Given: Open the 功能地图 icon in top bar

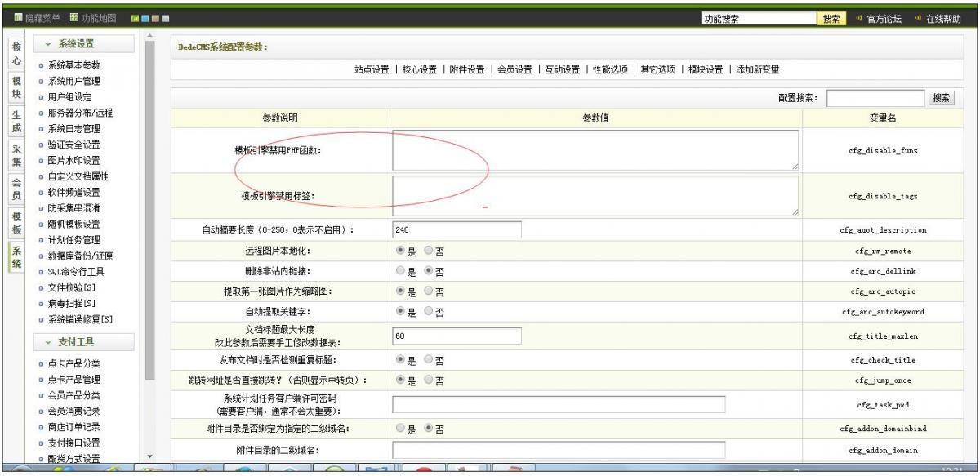Looking at the screenshot, I should click(72, 20).
